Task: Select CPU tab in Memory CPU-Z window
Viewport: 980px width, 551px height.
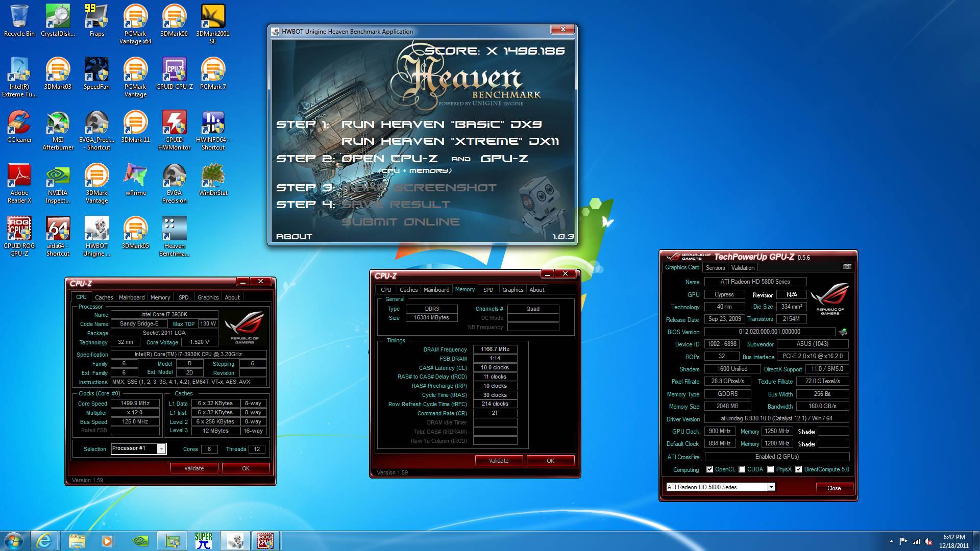Action: tap(386, 290)
